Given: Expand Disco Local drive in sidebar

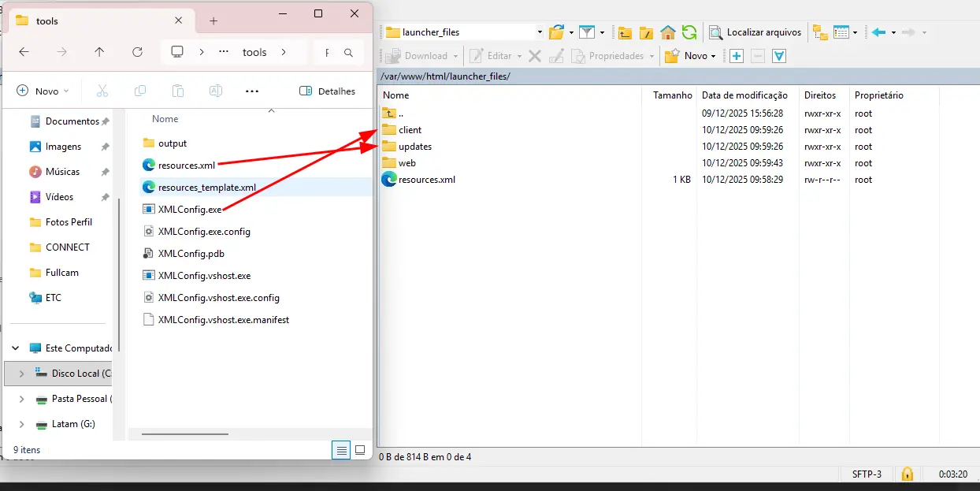Looking at the screenshot, I should tap(21, 374).
